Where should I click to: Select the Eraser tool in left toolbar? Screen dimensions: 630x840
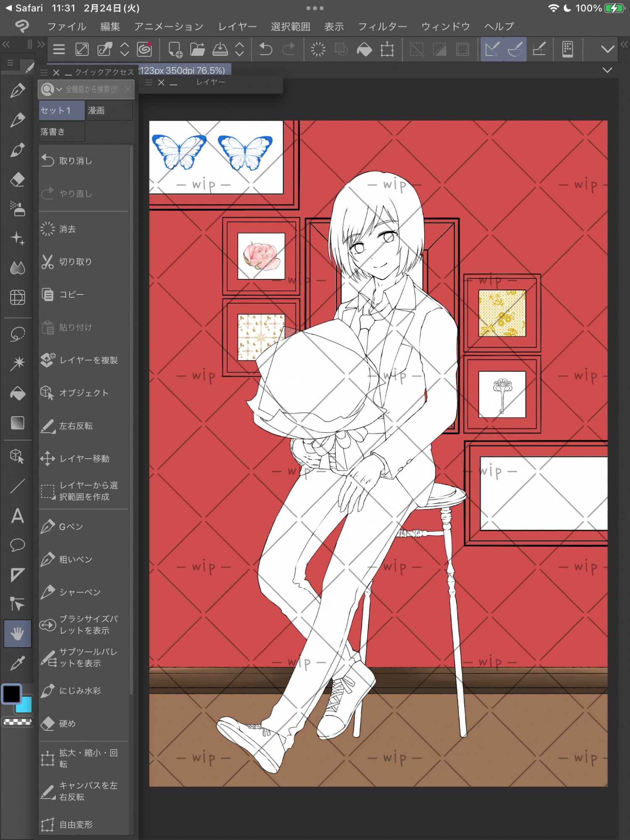[x=17, y=180]
